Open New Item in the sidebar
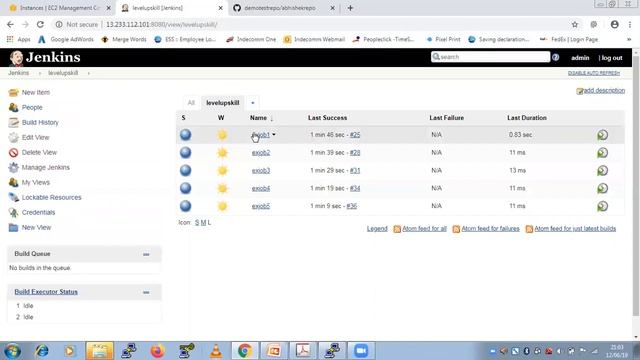The image size is (640, 360). [x=36, y=93]
